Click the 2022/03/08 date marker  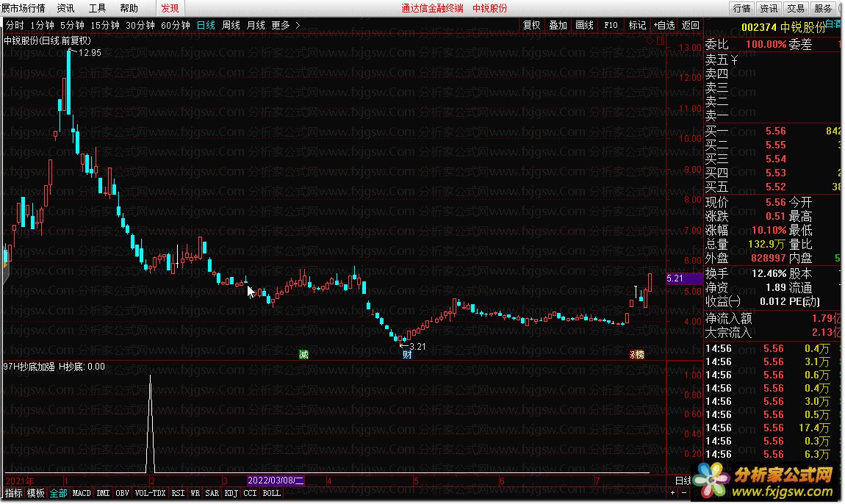pos(276,480)
